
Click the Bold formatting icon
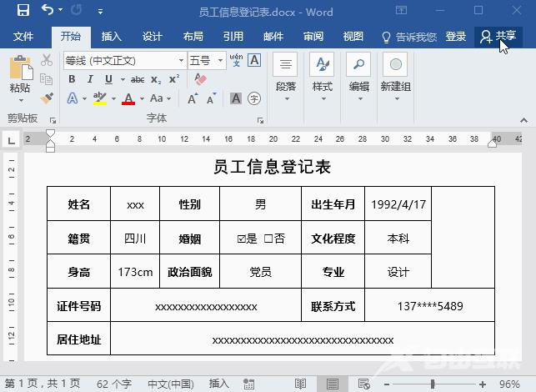pos(72,79)
